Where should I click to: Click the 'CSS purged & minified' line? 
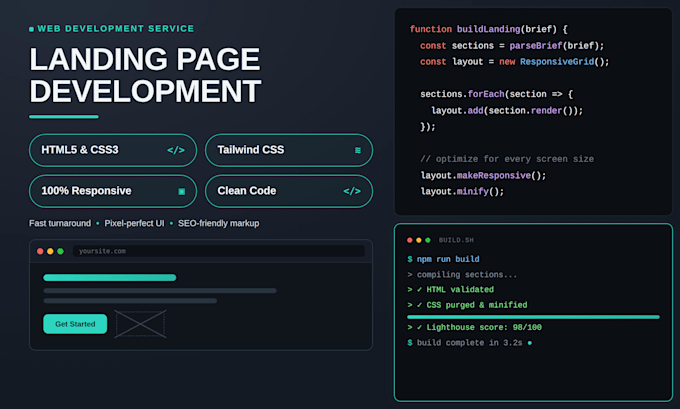pyautogui.click(x=467, y=305)
